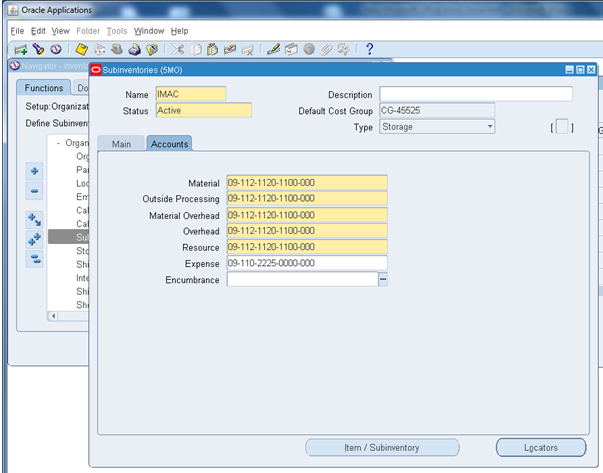Close the Subinventories window
This screenshot has width=603, height=473.
click(x=591, y=70)
